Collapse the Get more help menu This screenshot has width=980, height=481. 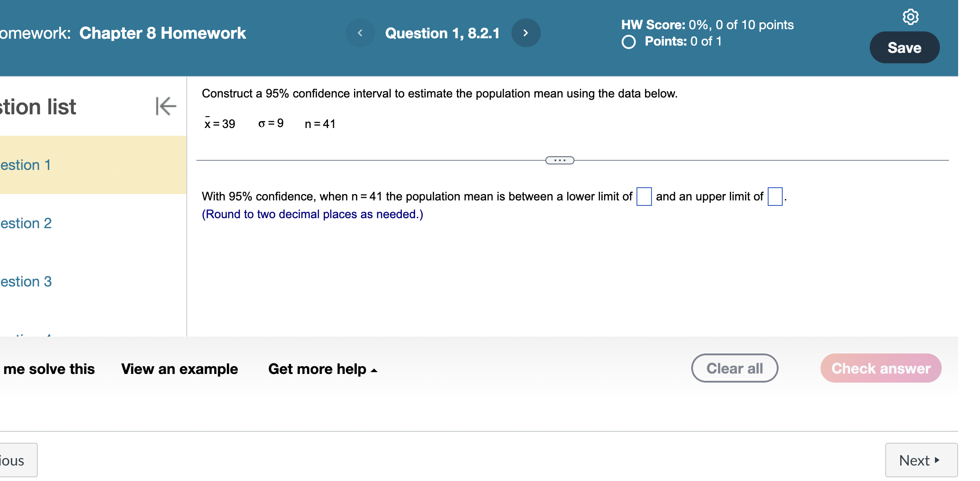coord(322,369)
